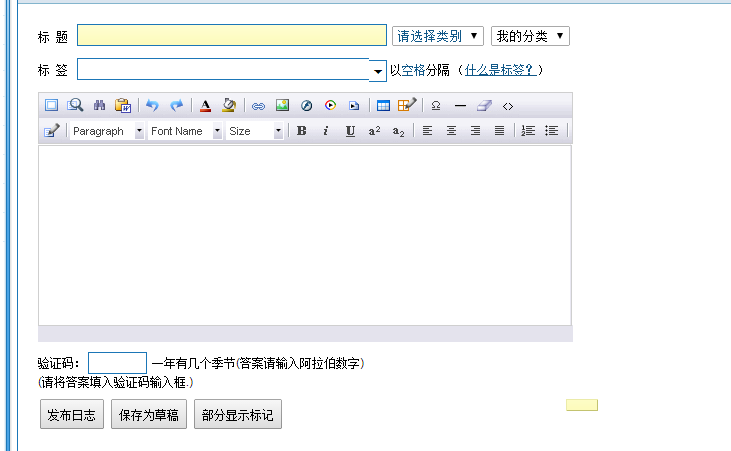
Task: Undo the last edit
Action: (x=152, y=105)
